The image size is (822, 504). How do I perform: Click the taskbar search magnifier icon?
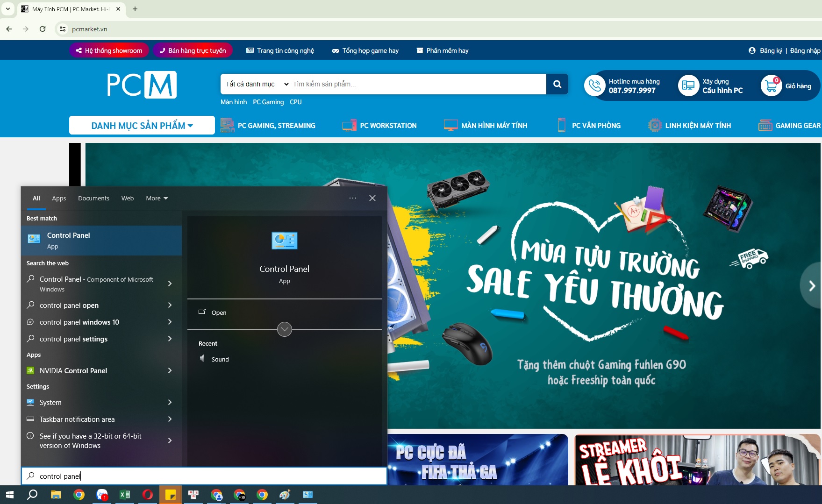point(32,495)
